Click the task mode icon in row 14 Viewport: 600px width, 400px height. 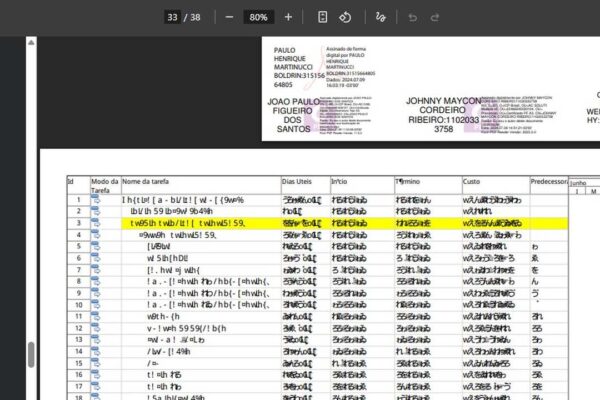click(x=95, y=352)
